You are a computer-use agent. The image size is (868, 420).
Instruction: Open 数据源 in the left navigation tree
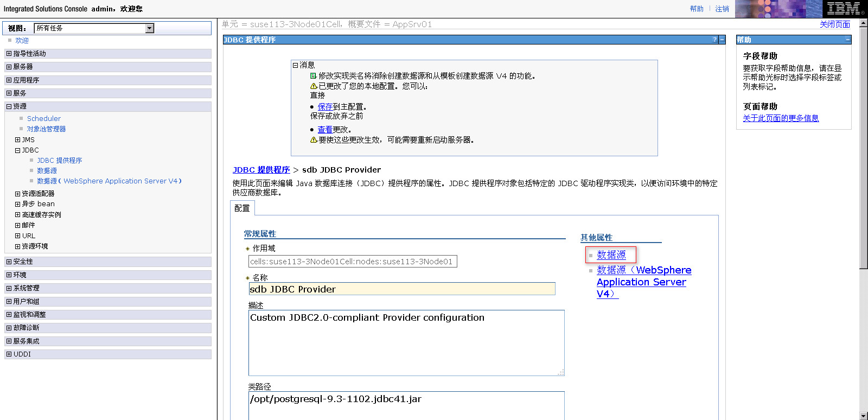[47, 171]
